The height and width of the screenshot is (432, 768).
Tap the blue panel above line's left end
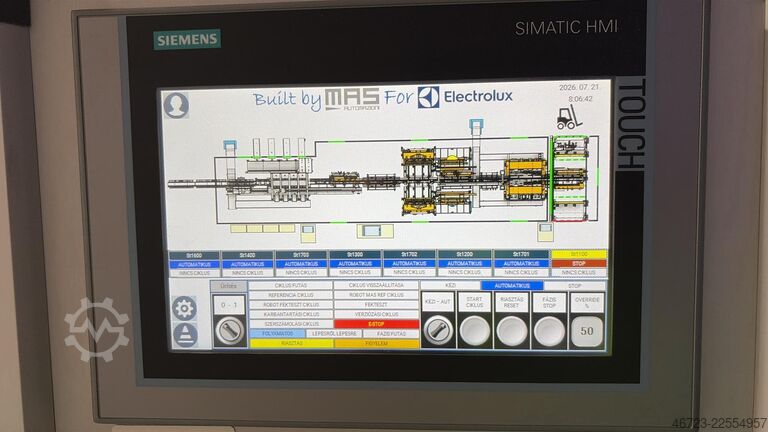pyautogui.click(x=230, y=145)
